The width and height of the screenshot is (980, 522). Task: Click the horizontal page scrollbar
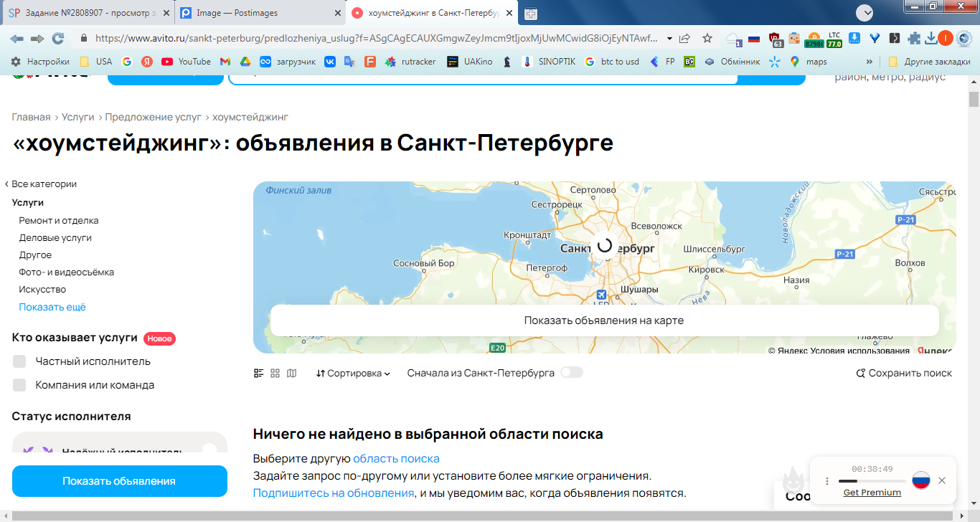pyautogui.click(x=483, y=516)
